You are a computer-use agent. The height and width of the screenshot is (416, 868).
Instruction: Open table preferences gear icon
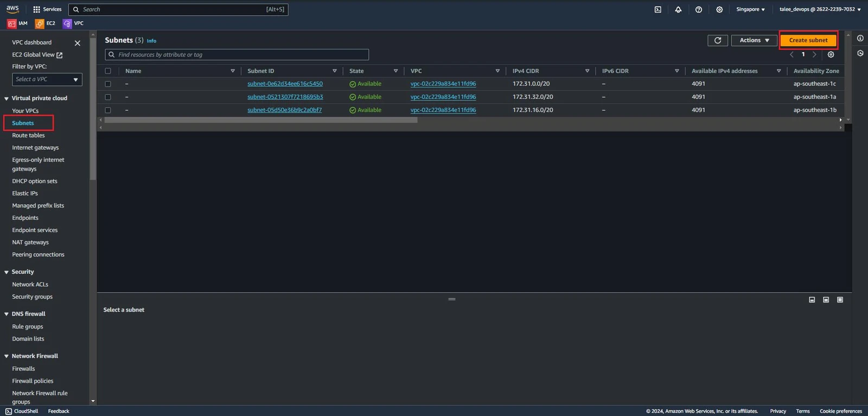(x=831, y=54)
